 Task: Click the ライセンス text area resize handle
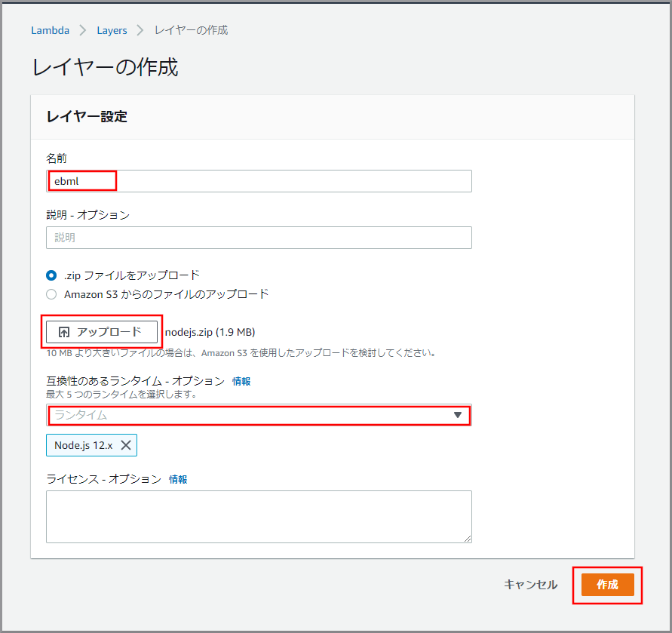point(468,539)
